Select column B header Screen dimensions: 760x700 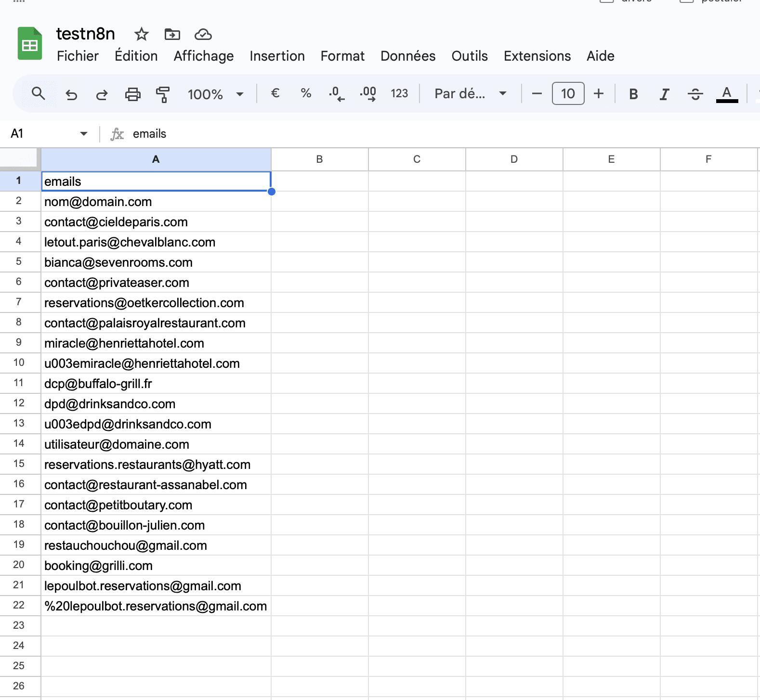click(x=320, y=159)
